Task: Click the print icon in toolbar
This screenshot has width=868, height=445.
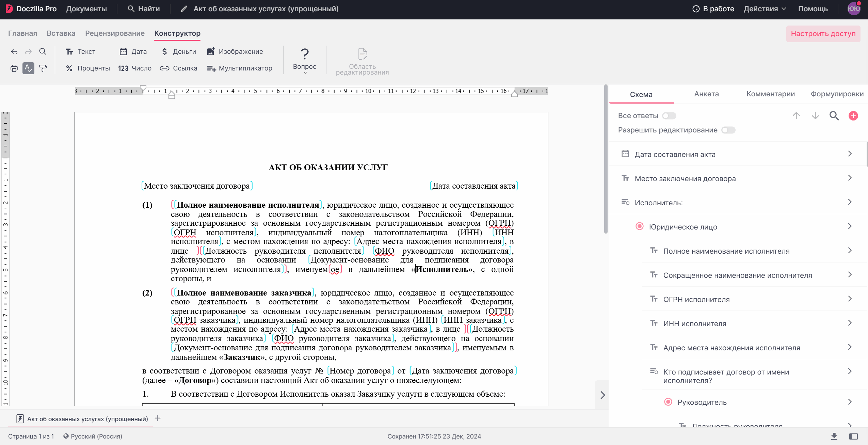Action: (14, 68)
